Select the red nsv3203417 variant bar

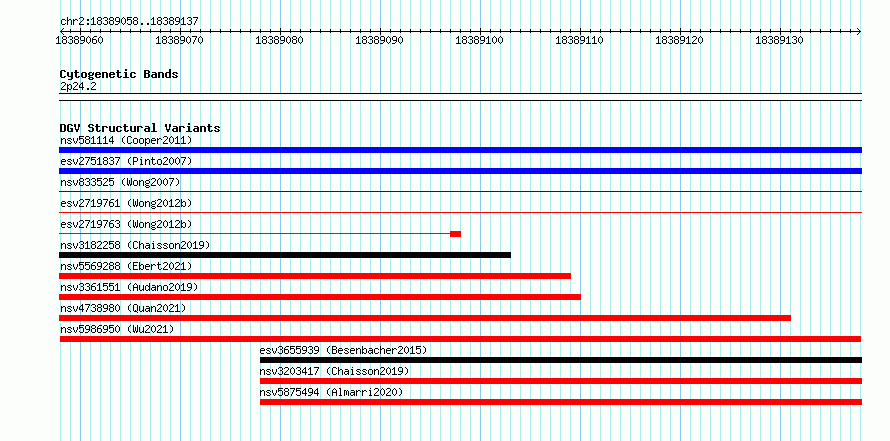tap(561, 381)
